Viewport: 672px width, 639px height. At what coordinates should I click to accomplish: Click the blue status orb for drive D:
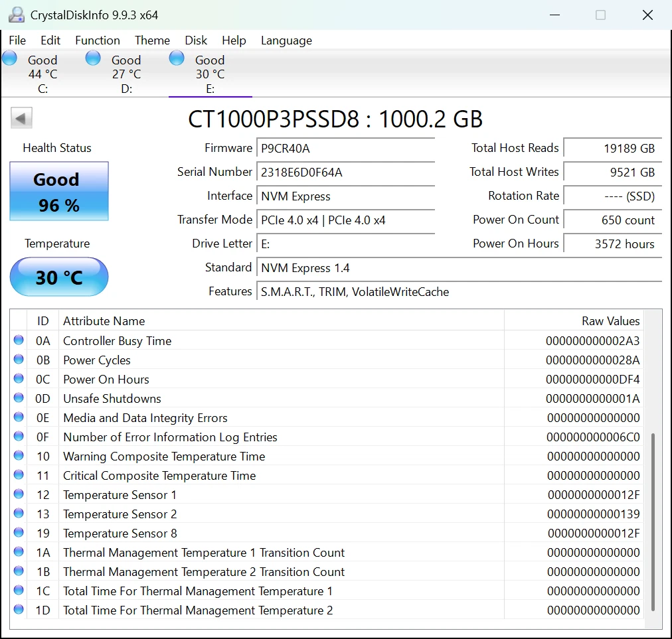tap(93, 58)
